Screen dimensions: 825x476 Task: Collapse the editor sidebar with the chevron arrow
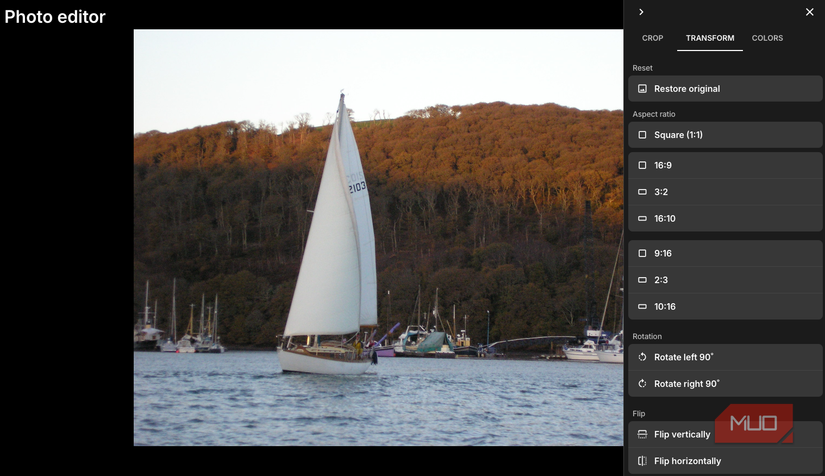coord(641,12)
